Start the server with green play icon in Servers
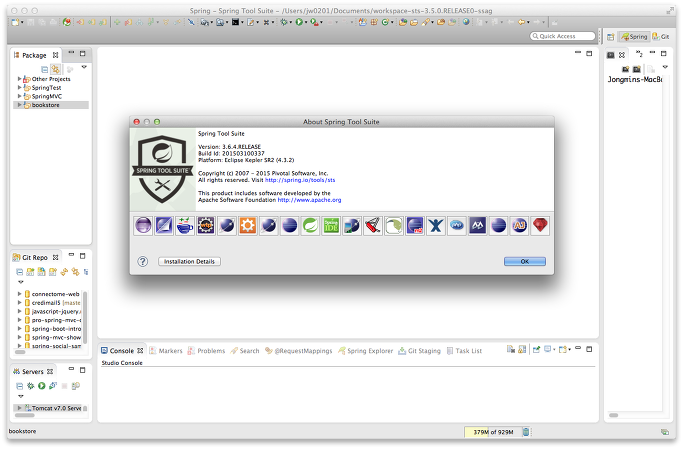The width and height of the screenshot is (683, 449). click(x=41, y=386)
